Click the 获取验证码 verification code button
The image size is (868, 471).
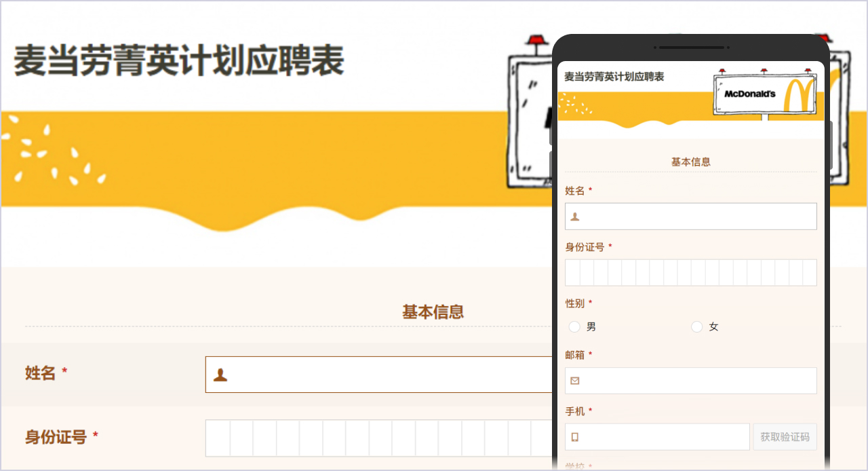pos(785,436)
